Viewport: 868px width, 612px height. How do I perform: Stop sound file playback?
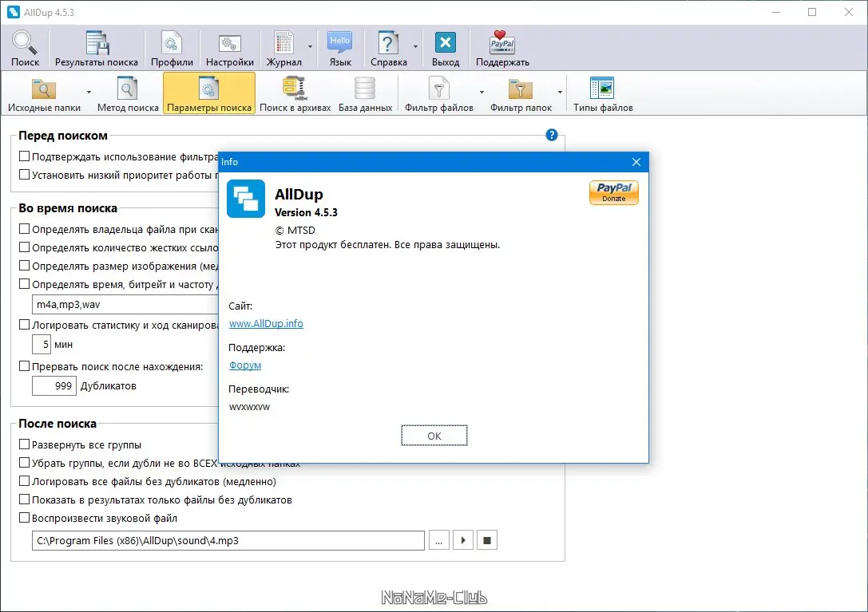[486, 540]
